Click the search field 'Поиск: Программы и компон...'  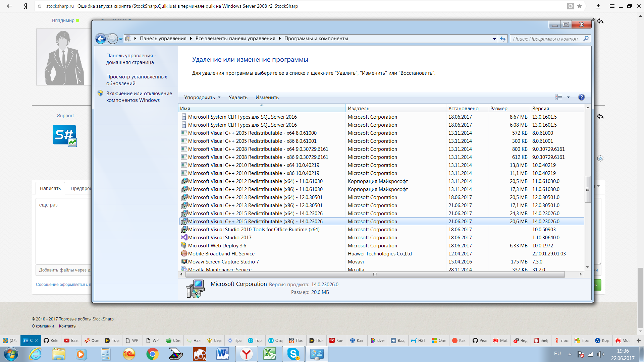tap(546, 39)
